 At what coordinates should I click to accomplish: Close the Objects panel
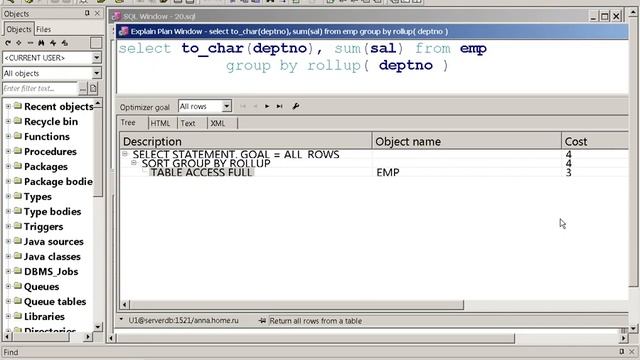pyautogui.click(x=97, y=13)
